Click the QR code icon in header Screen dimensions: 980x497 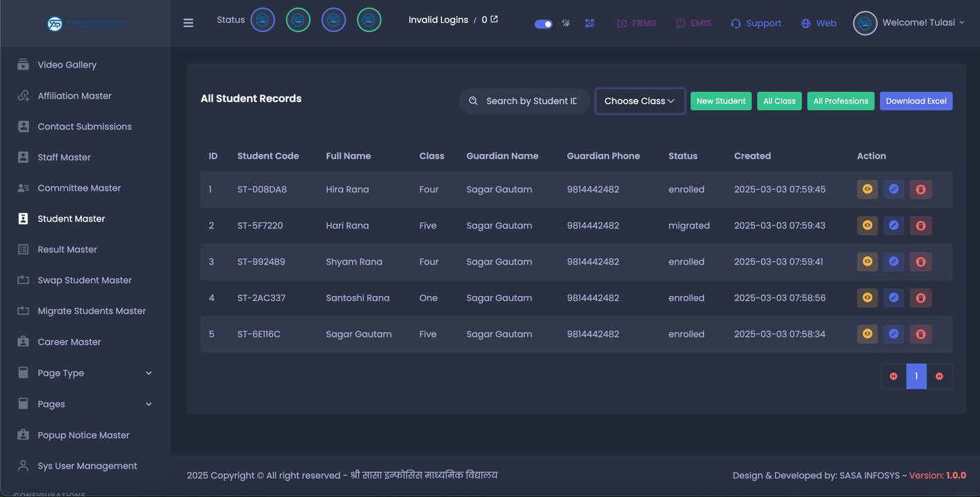(x=589, y=23)
